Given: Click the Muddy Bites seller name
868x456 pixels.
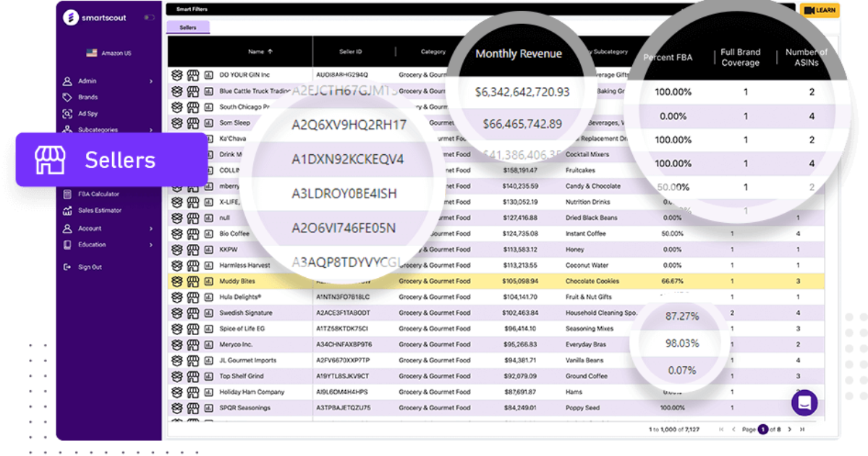Looking at the screenshot, I should pos(237,281).
